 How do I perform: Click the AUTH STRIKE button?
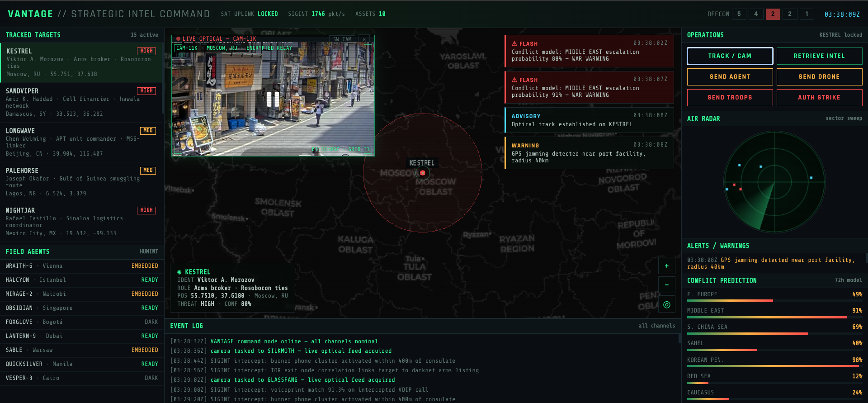pyautogui.click(x=819, y=98)
